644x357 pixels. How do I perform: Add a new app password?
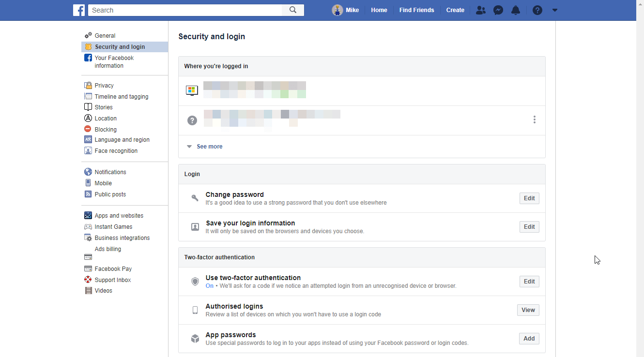[529, 339]
